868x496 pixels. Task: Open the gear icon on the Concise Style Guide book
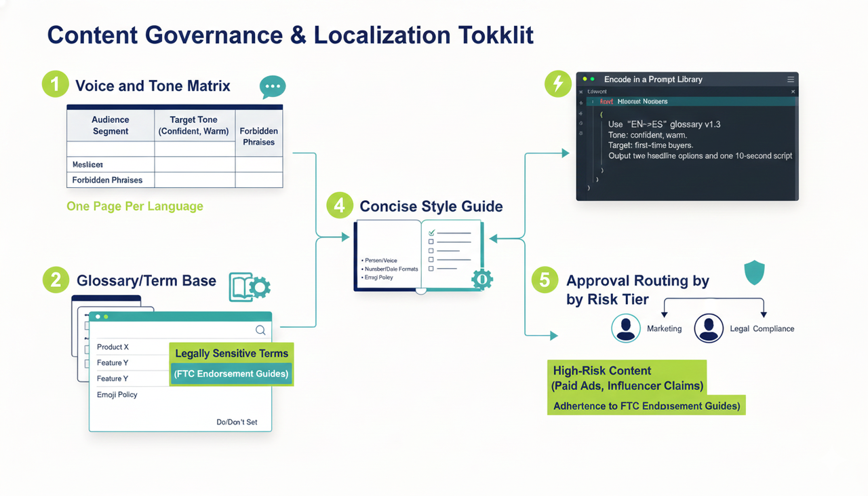[x=481, y=278]
